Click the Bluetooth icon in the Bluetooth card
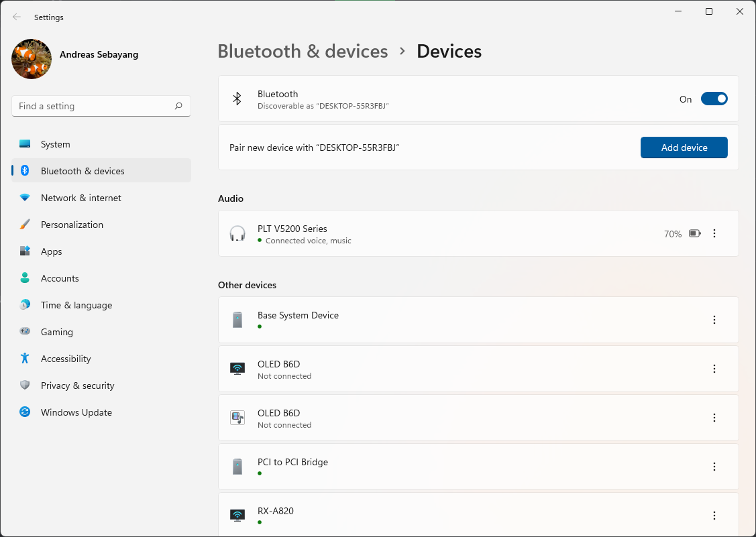756x537 pixels. point(237,99)
